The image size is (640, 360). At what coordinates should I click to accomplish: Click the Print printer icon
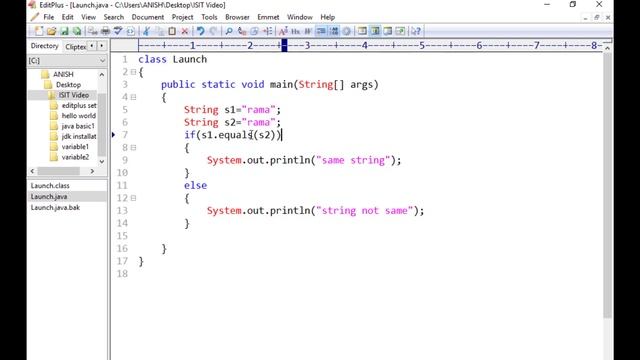(x=105, y=31)
